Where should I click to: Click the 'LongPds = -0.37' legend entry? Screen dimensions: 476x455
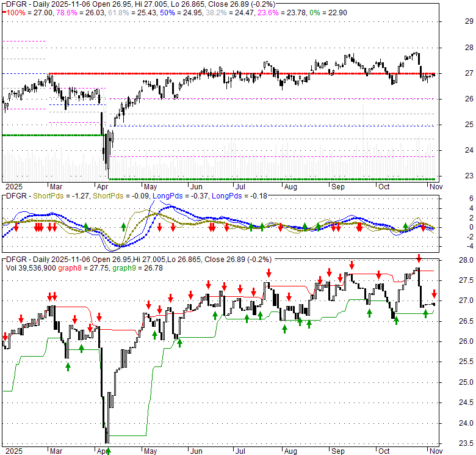coord(180,196)
